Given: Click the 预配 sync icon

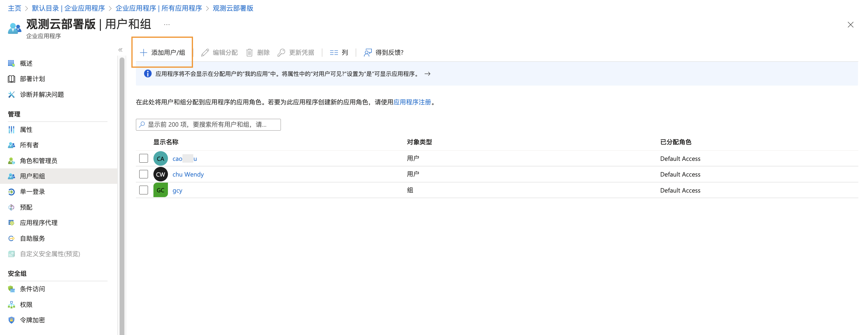Looking at the screenshot, I should [x=11, y=207].
